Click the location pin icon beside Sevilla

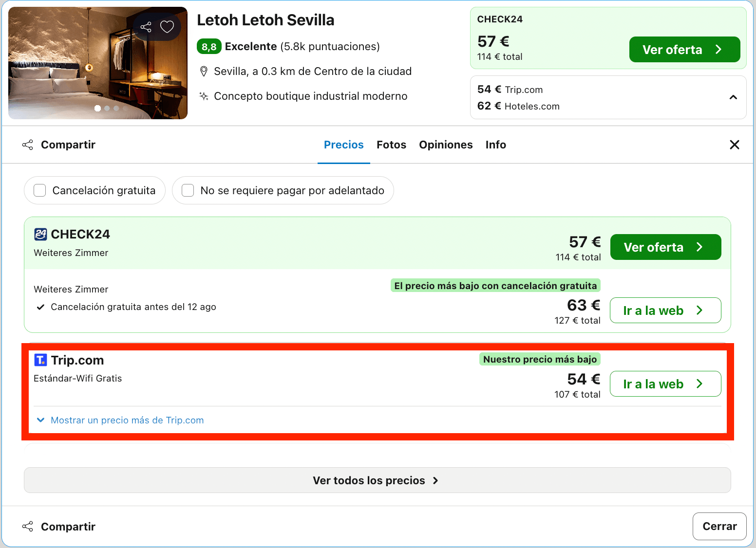[204, 72]
